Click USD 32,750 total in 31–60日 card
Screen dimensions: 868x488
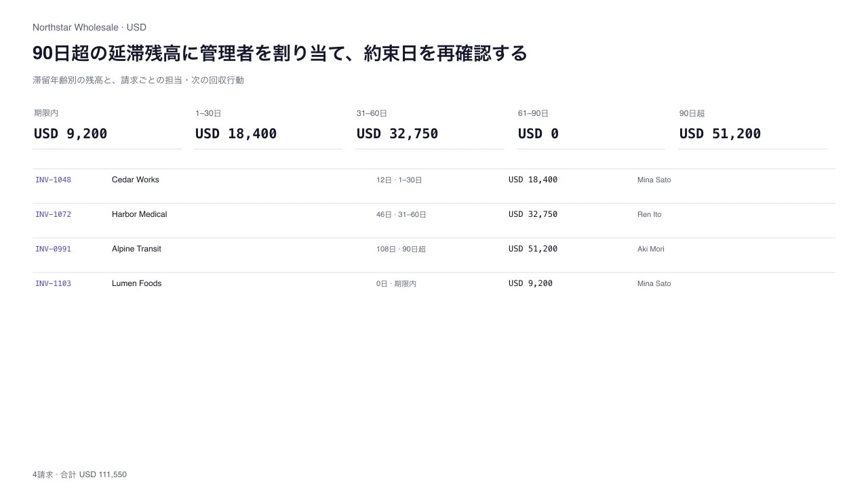(397, 134)
